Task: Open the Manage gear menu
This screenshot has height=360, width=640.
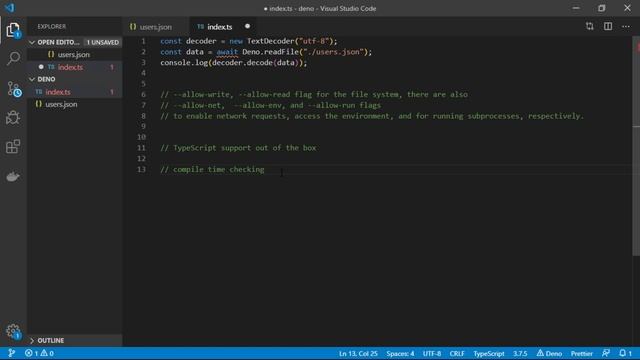Action: (13, 331)
